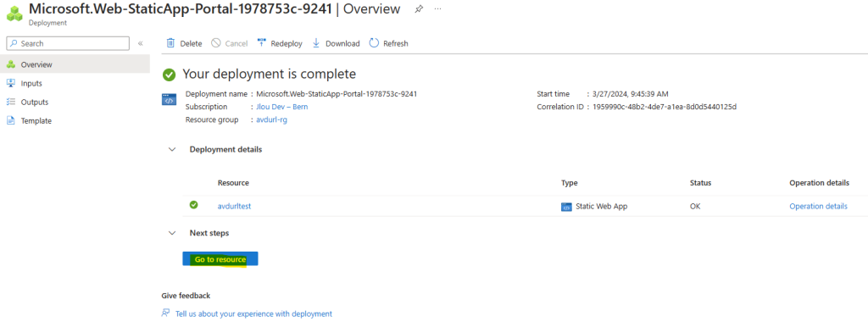Image resolution: width=868 pixels, height=327 pixels.
Task: Click the Status column header
Action: click(700, 183)
